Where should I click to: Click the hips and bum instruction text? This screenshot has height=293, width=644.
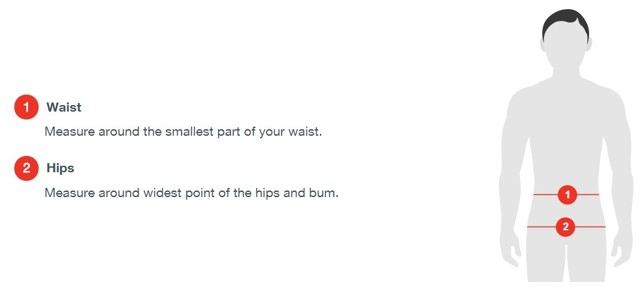[x=191, y=193]
